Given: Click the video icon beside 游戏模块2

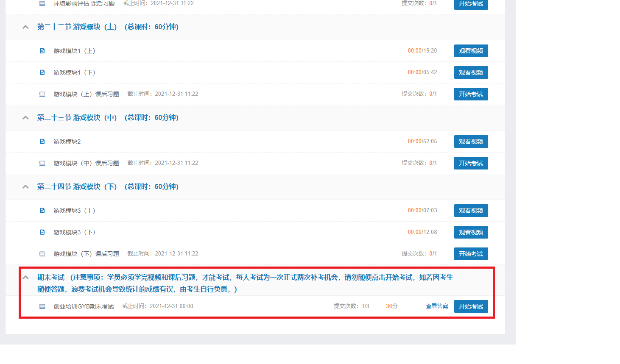Looking at the screenshot, I should pos(42,142).
